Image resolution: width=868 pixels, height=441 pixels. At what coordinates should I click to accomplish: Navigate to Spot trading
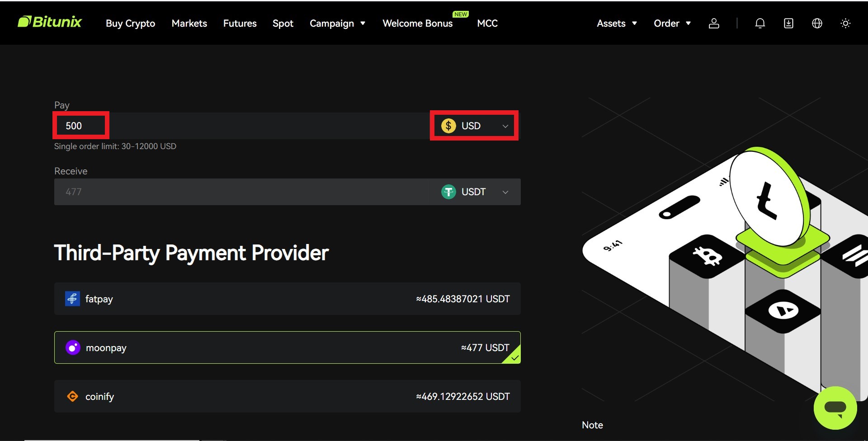click(283, 23)
